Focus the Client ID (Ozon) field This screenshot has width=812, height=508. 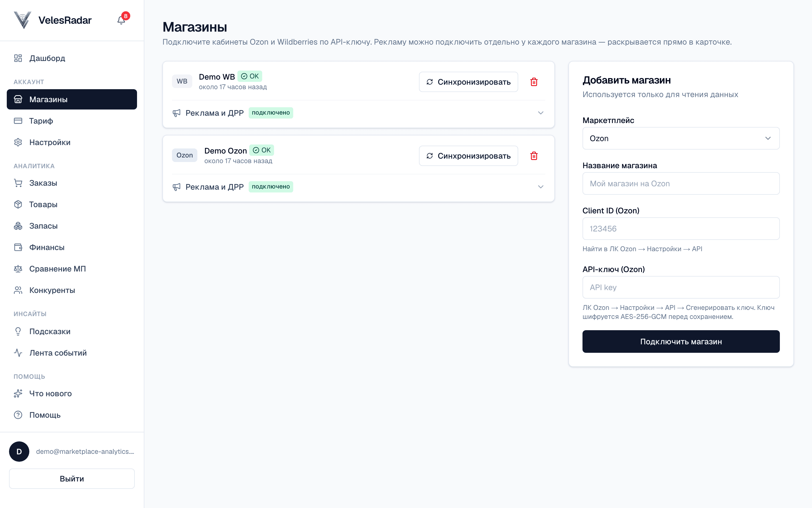pos(681,229)
